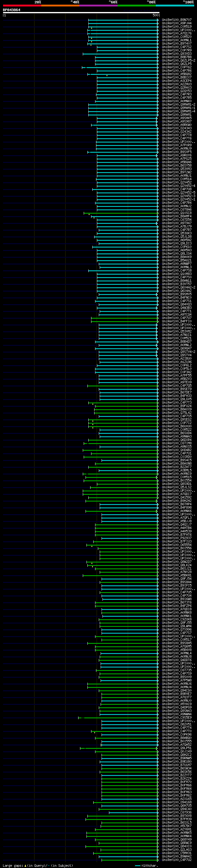The width and height of the screenshot is (197, 868).
Task: Select the UniRef100_P92937 label
Action: pos(176,538)
